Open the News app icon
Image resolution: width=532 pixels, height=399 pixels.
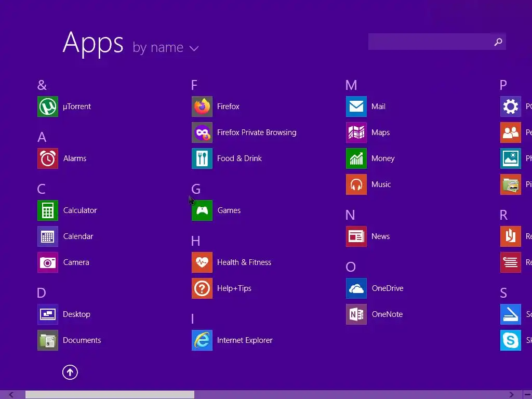[x=356, y=236]
